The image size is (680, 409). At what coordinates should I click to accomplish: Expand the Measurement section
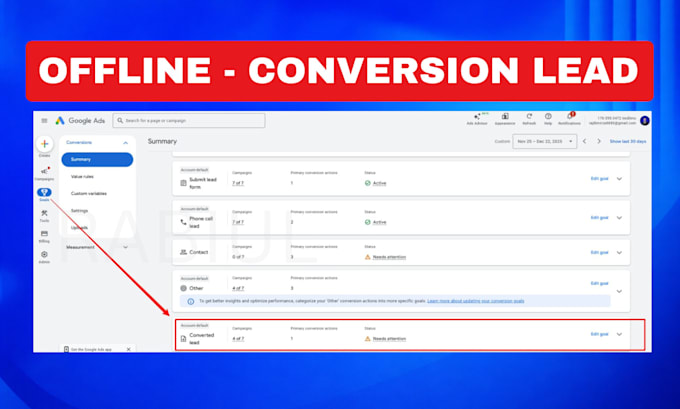(125, 247)
